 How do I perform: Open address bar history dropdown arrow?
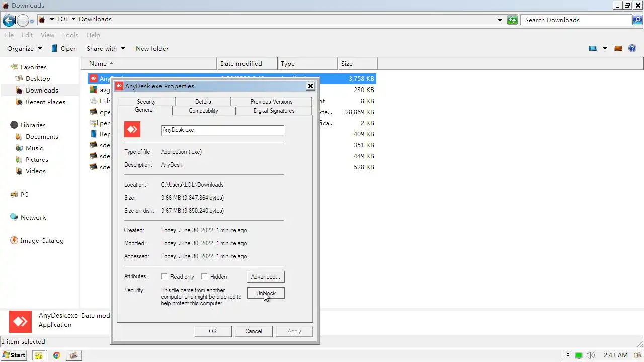point(500,20)
